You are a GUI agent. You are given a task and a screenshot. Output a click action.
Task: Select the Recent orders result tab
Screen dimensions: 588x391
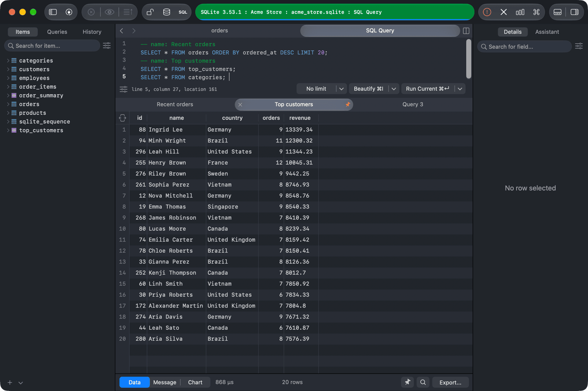(175, 105)
